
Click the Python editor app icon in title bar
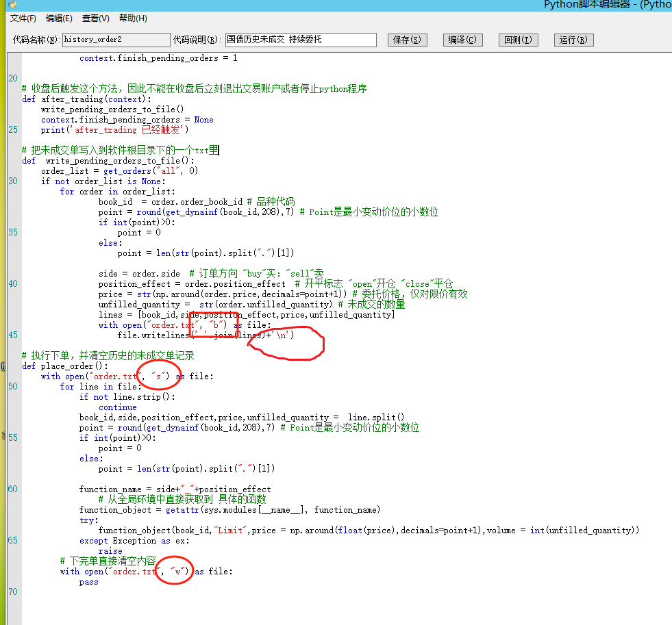[x=12, y=4]
